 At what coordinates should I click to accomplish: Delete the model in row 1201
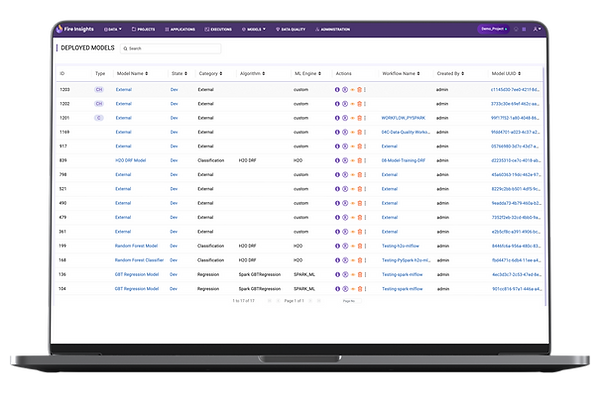point(359,118)
